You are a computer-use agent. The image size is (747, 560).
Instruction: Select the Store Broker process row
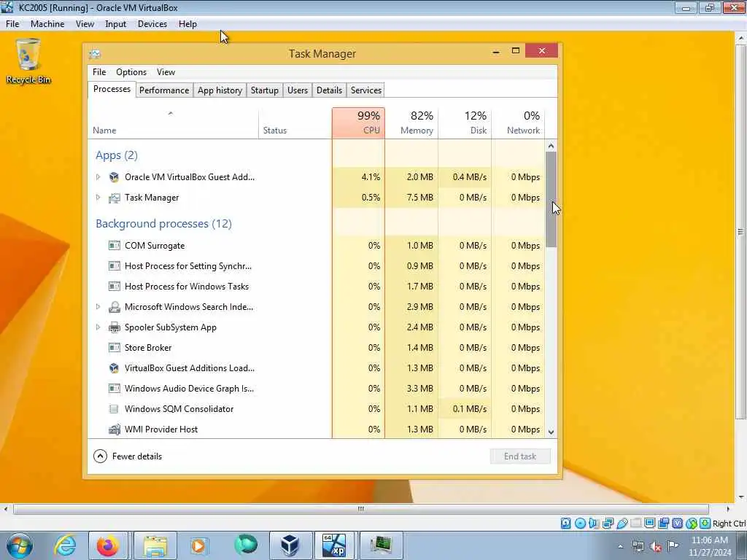[x=317, y=348]
